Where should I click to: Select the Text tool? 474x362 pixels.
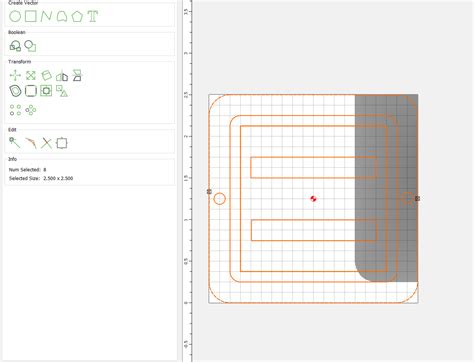coord(93,16)
